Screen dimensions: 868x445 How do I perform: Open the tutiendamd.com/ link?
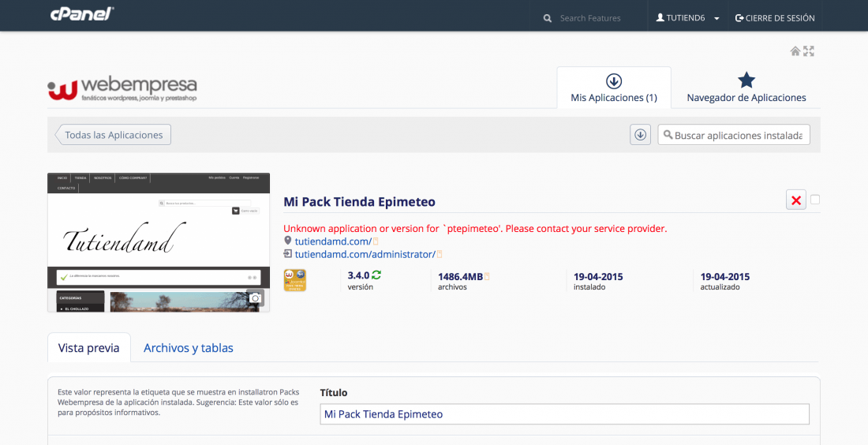tap(333, 241)
